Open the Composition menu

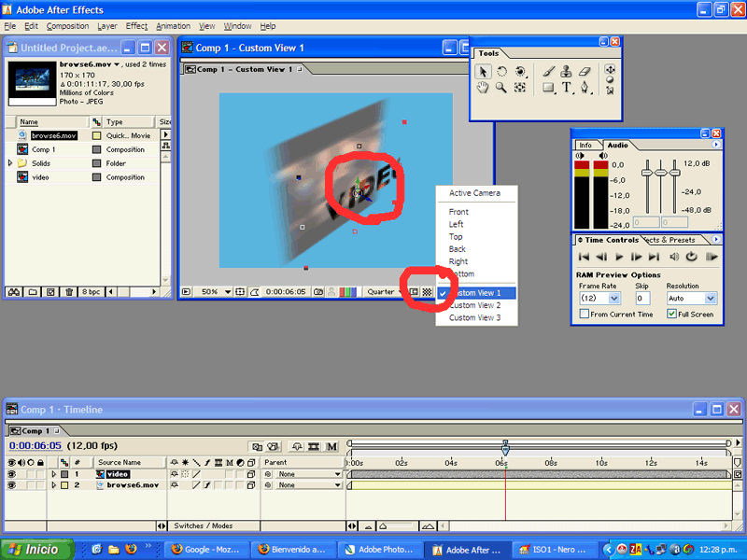click(x=67, y=26)
